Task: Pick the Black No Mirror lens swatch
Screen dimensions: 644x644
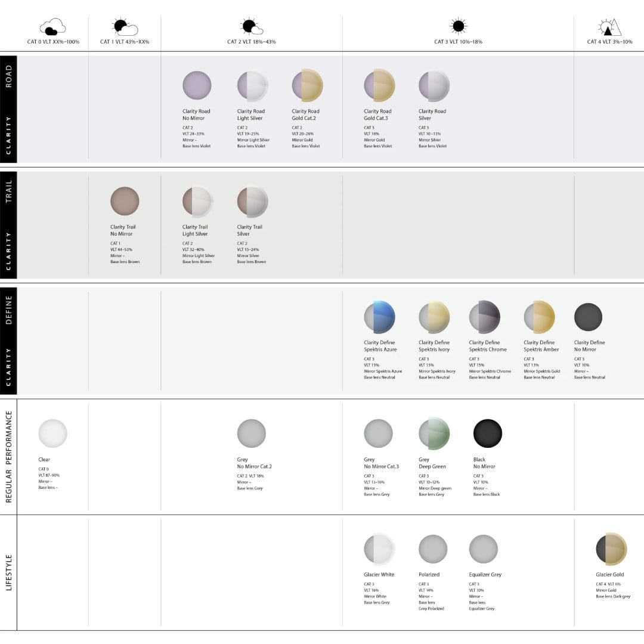Action: point(488,434)
